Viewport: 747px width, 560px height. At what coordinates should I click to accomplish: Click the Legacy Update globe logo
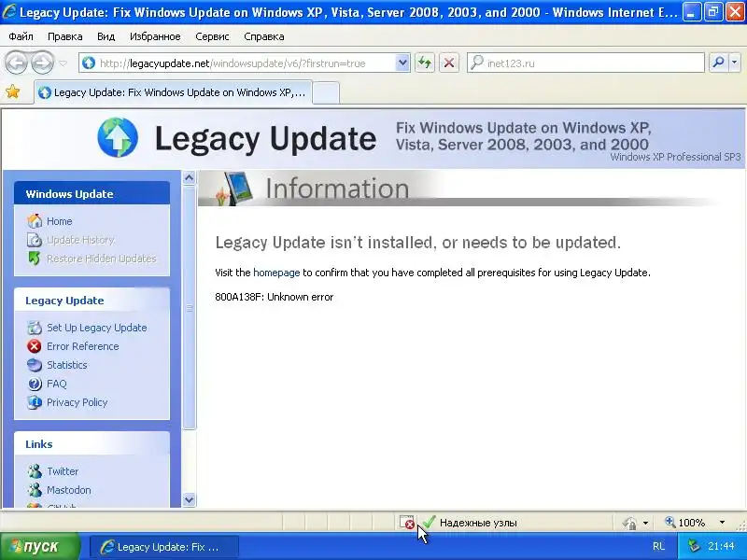[118, 137]
